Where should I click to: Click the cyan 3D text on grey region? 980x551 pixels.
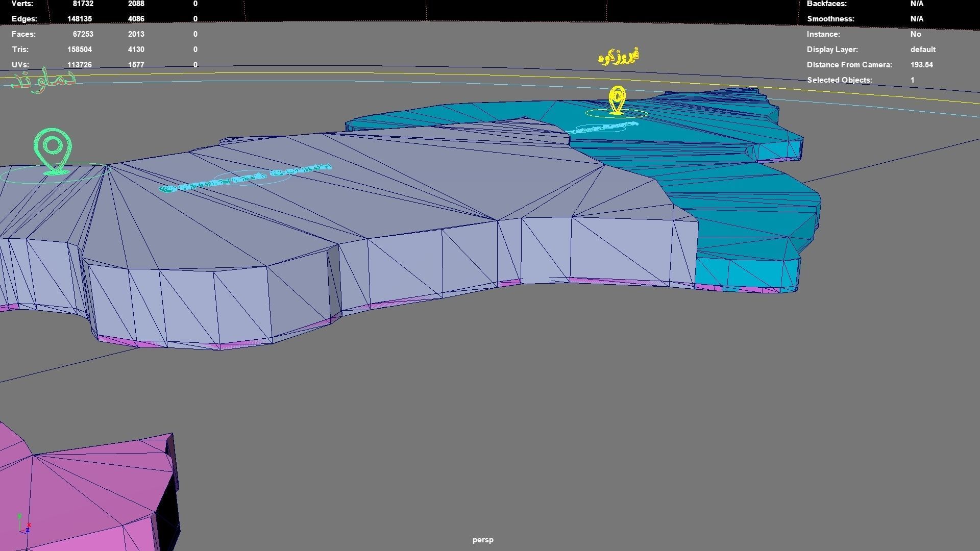pyautogui.click(x=246, y=178)
